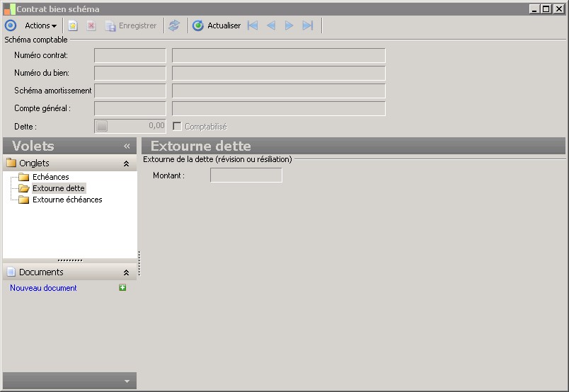Image resolution: width=569 pixels, height=392 pixels.
Task: Open the bottom Volets panel dropdown arrow
Action: click(x=127, y=381)
